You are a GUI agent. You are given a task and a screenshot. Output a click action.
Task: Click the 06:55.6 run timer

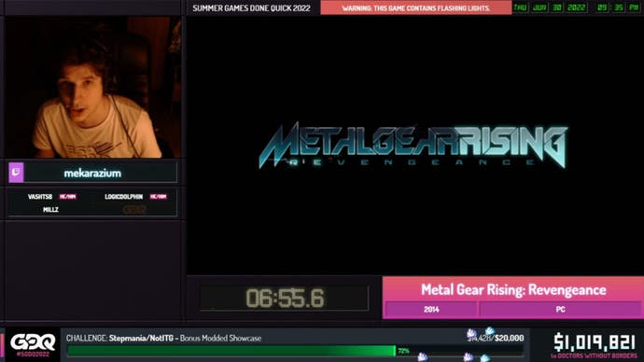click(x=285, y=298)
